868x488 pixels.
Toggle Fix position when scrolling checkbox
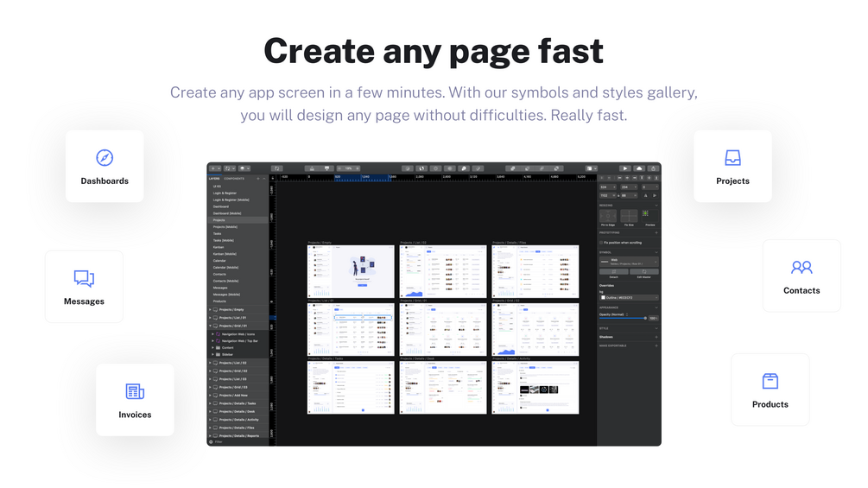tap(601, 243)
